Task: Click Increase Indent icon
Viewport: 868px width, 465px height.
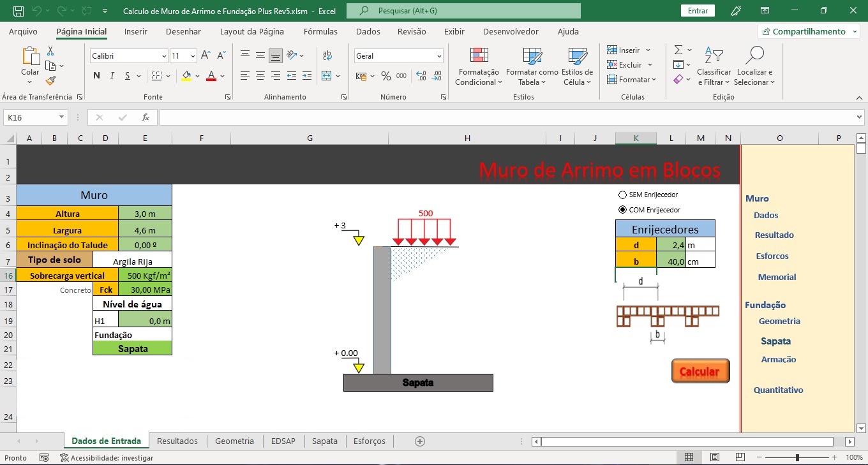Action: click(307, 76)
